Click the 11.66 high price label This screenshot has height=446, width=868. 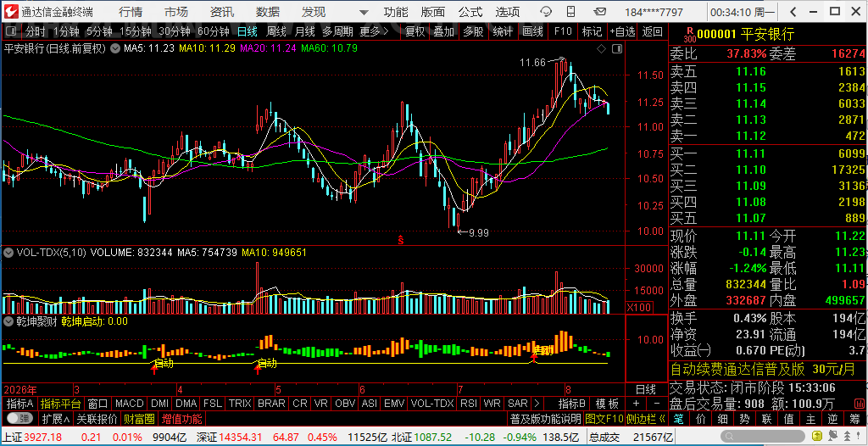click(x=532, y=63)
